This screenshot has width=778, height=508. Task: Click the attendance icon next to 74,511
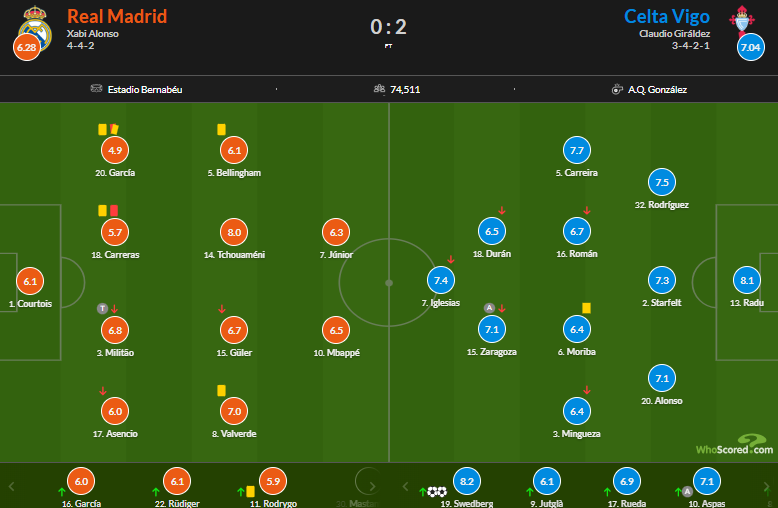point(379,89)
